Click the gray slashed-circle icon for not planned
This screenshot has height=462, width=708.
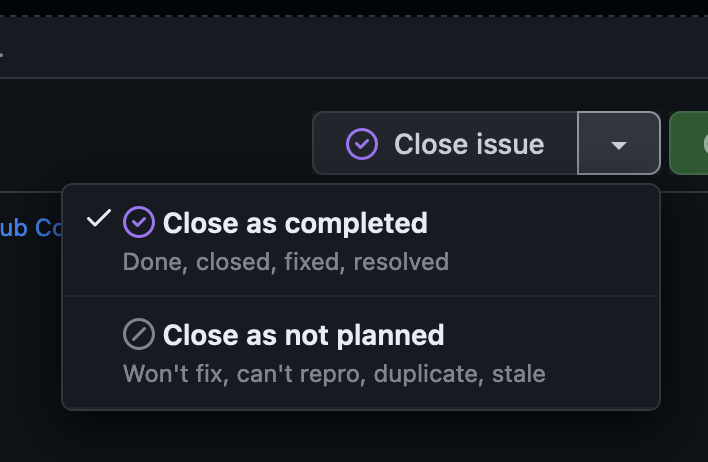[x=139, y=334]
